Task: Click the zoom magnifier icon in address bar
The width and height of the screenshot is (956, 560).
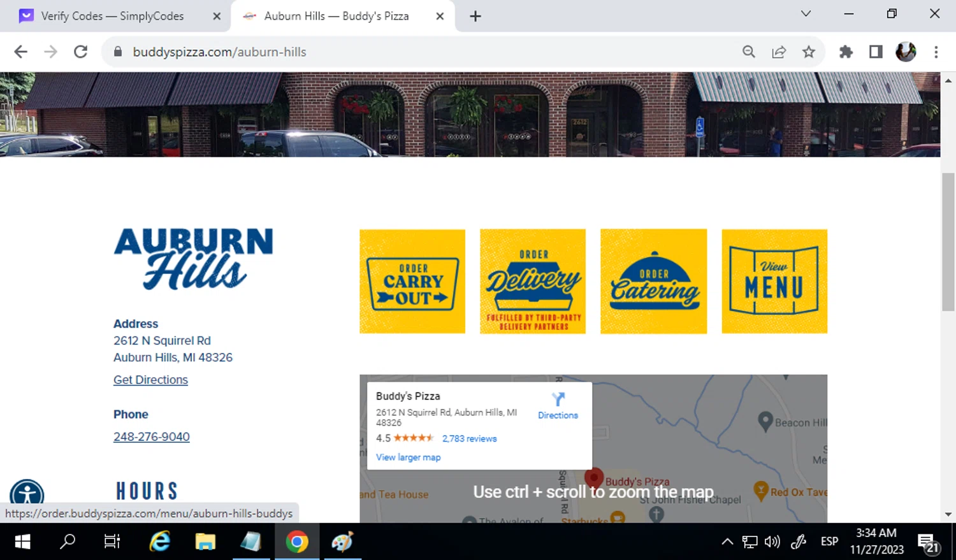Action: [x=749, y=52]
